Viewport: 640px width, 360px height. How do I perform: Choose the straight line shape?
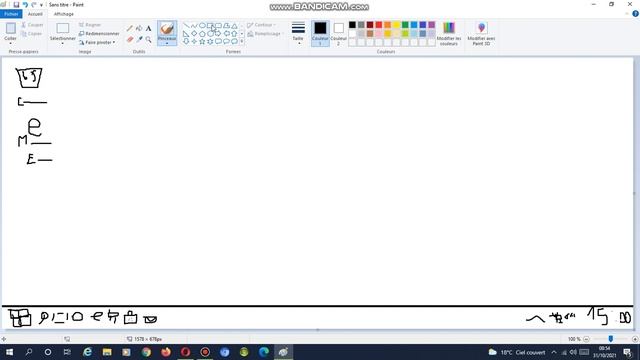click(186, 26)
